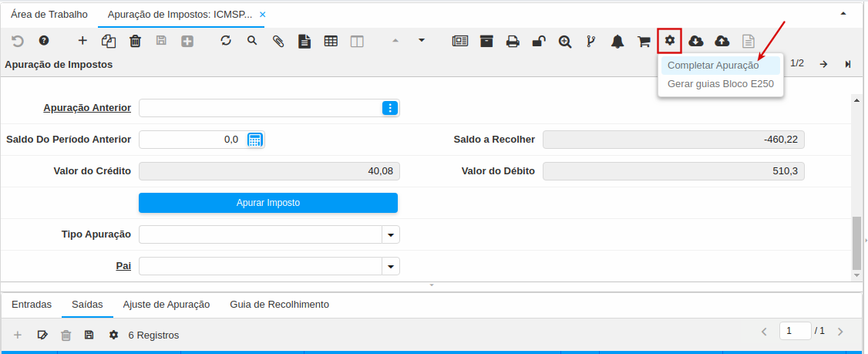The height and width of the screenshot is (354, 868).
Task: Open the shopping cart requests icon
Action: click(644, 42)
